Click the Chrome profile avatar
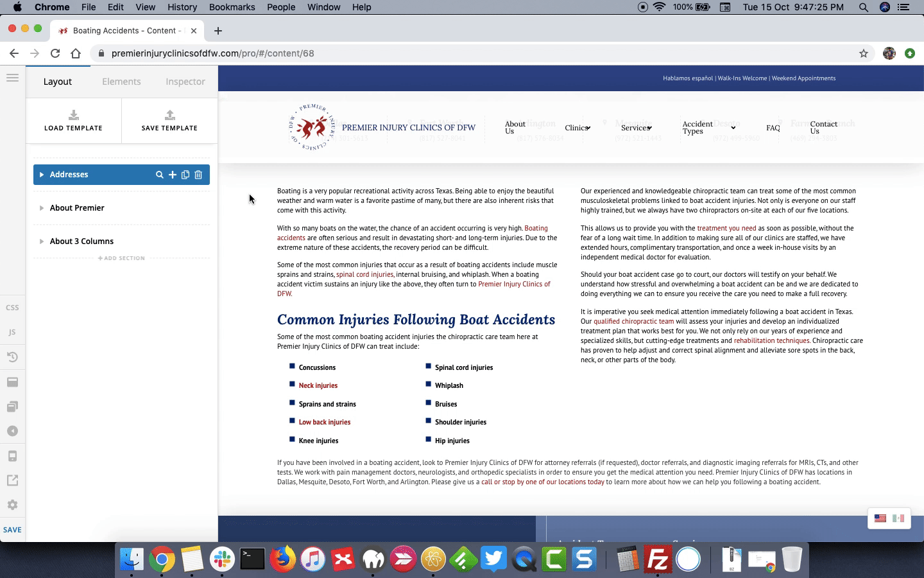924x578 pixels. pyautogui.click(x=889, y=53)
